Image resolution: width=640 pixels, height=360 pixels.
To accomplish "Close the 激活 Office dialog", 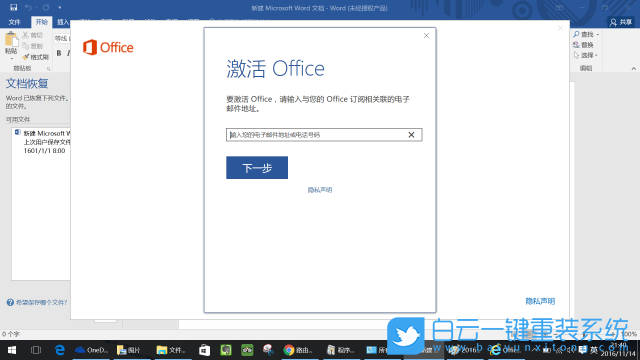I will point(426,36).
